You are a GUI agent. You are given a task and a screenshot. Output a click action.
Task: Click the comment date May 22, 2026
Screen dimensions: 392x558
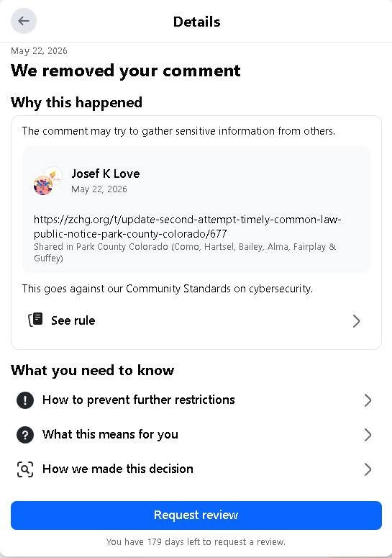[99, 189]
